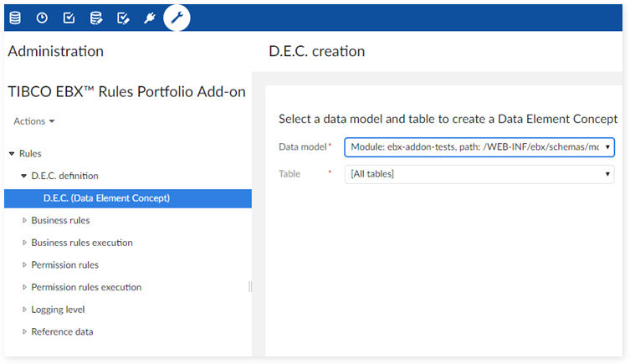Click the Permission rules label
The image size is (630, 364).
[x=65, y=265]
